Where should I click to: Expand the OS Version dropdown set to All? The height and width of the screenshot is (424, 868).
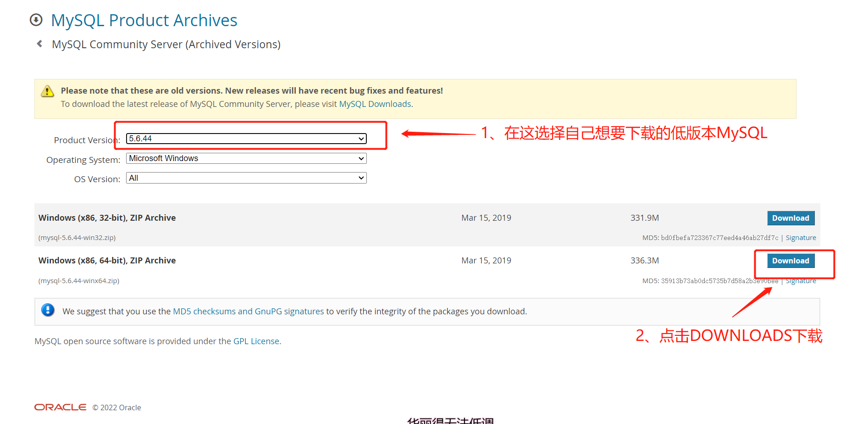pyautogui.click(x=246, y=178)
